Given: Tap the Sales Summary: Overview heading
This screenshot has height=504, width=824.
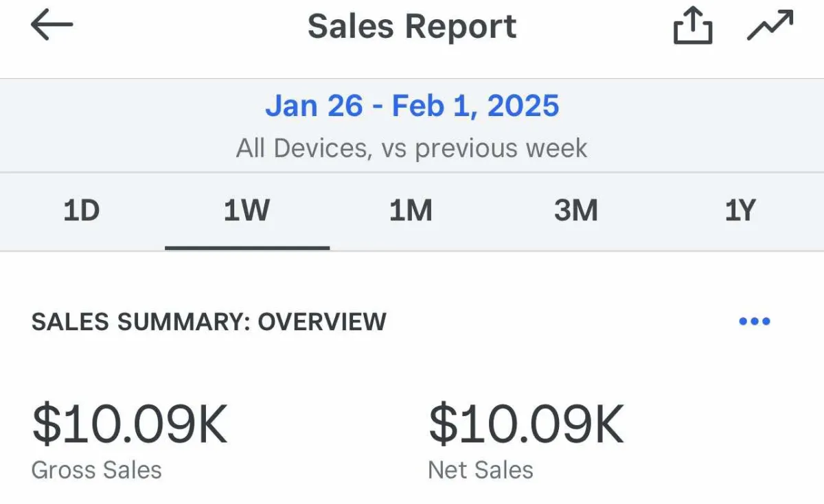Looking at the screenshot, I should tap(209, 321).
